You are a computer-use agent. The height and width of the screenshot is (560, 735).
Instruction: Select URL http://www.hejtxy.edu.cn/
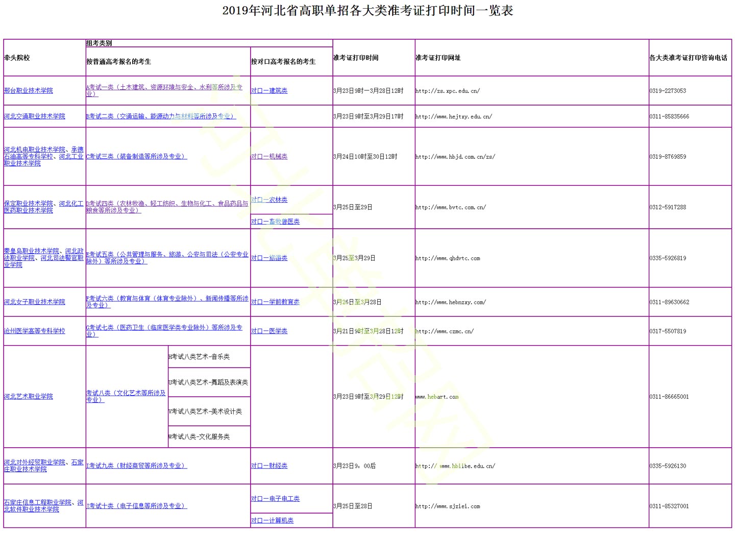pyautogui.click(x=454, y=116)
